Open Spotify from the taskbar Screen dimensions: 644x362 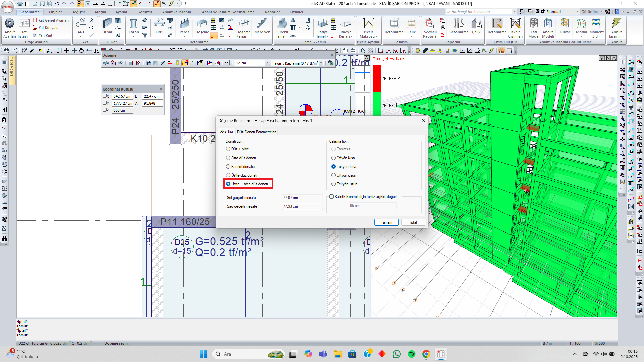[411, 354]
